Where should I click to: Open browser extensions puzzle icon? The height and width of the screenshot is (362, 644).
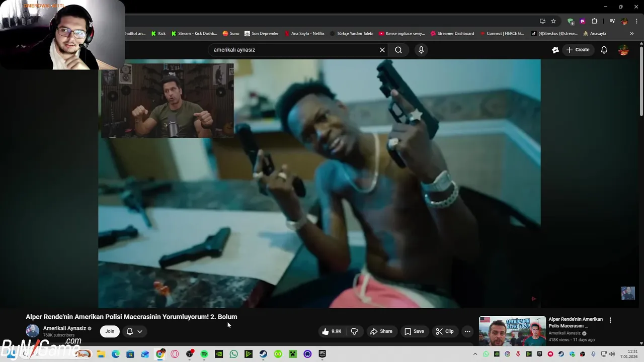coord(595,21)
